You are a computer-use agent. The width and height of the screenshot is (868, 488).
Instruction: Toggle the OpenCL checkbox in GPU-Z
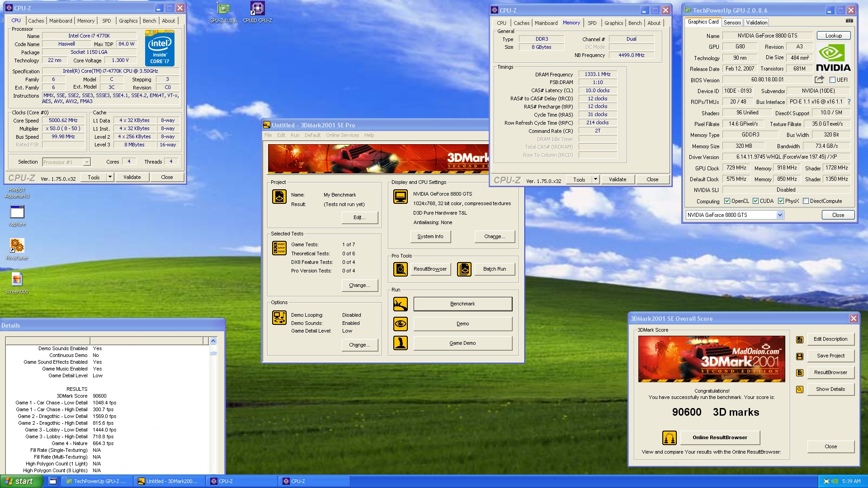coord(727,201)
